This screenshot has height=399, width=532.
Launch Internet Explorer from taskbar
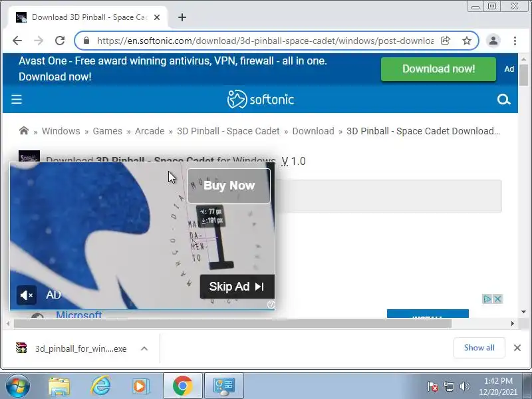tap(100, 386)
